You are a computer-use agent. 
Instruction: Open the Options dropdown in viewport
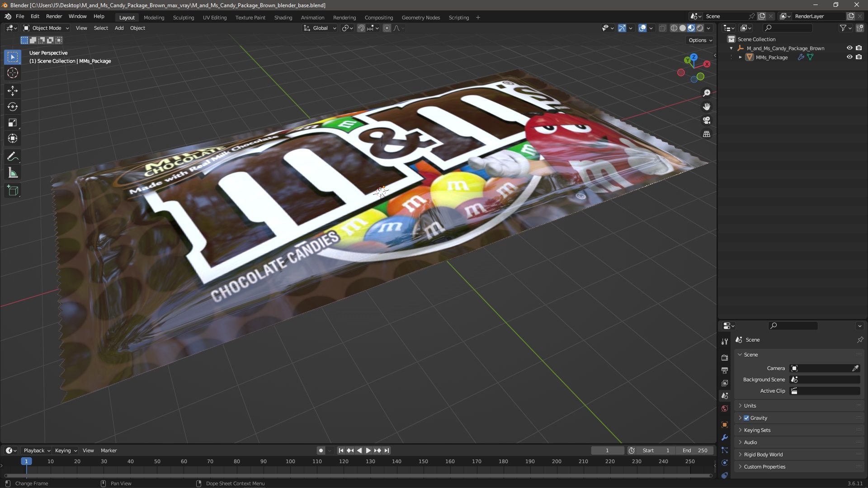tap(700, 40)
